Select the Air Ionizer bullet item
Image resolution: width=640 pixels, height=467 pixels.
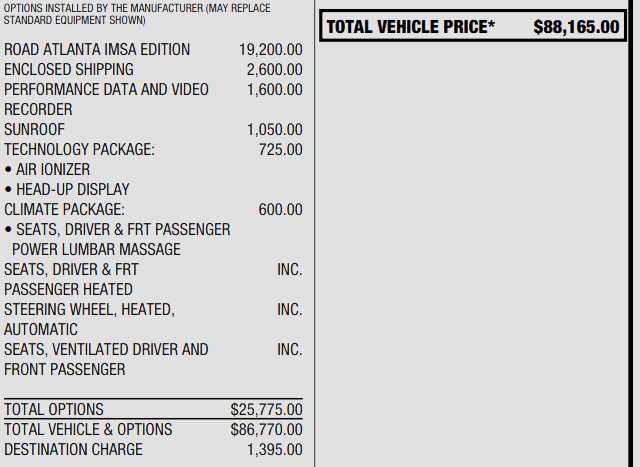coord(52,170)
